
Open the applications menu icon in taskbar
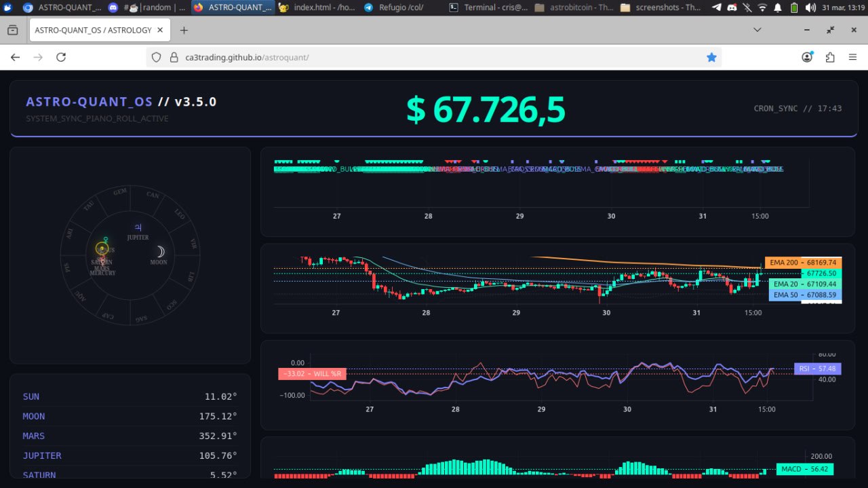point(6,7)
